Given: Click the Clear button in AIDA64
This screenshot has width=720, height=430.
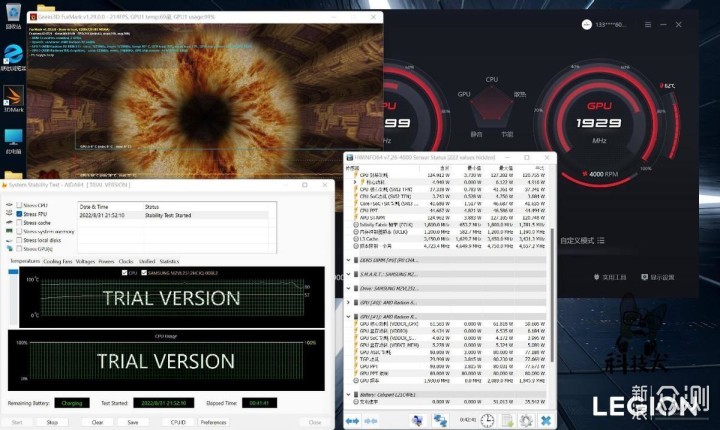Looking at the screenshot, I should tap(97, 422).
